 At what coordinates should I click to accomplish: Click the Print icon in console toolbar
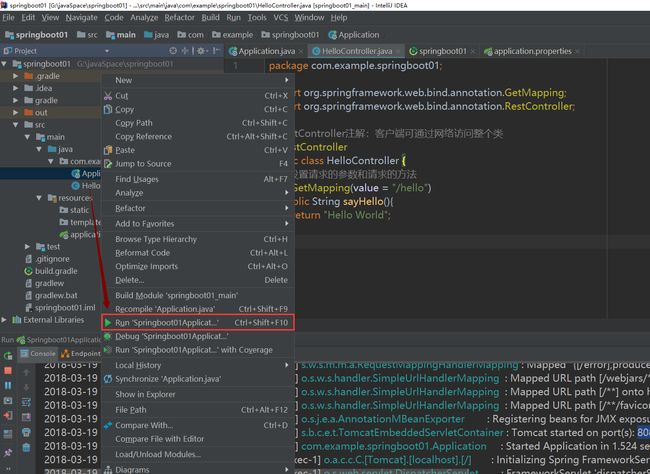[26, 433]
